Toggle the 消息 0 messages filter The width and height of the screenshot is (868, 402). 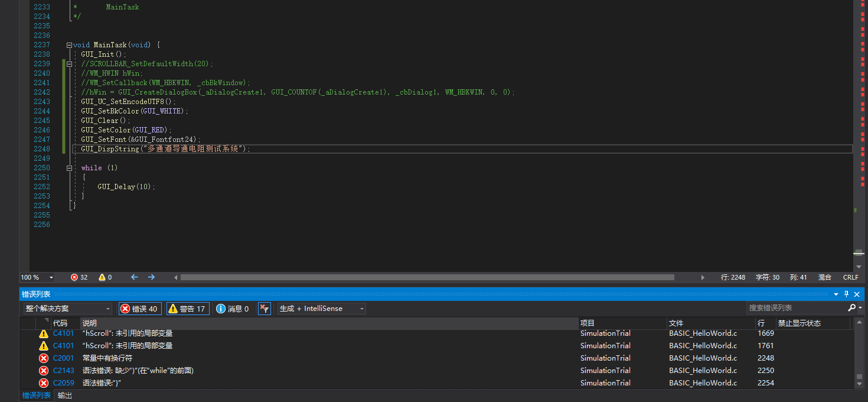tap(233, 309)
